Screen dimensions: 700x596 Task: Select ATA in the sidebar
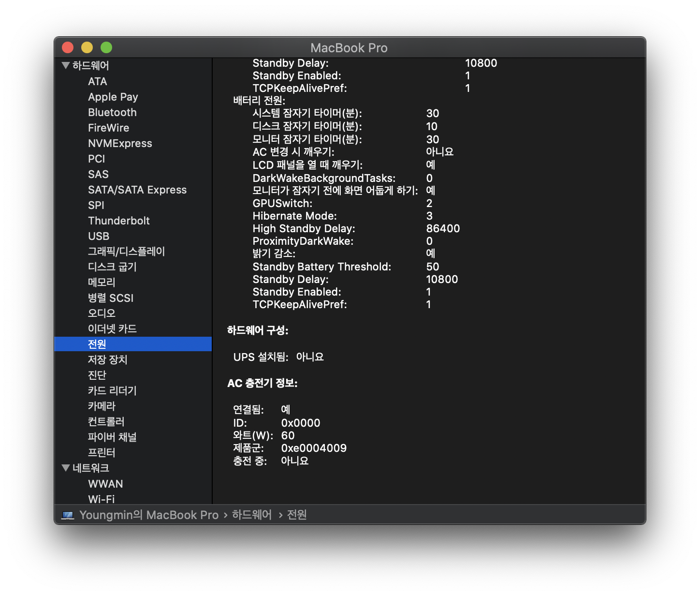[98, 81]
